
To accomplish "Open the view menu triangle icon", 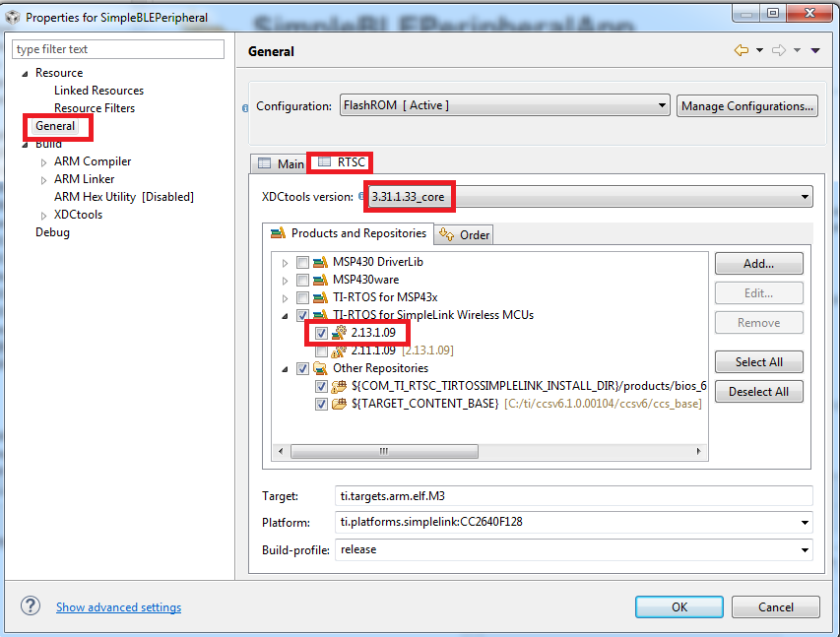I will 815,50.
